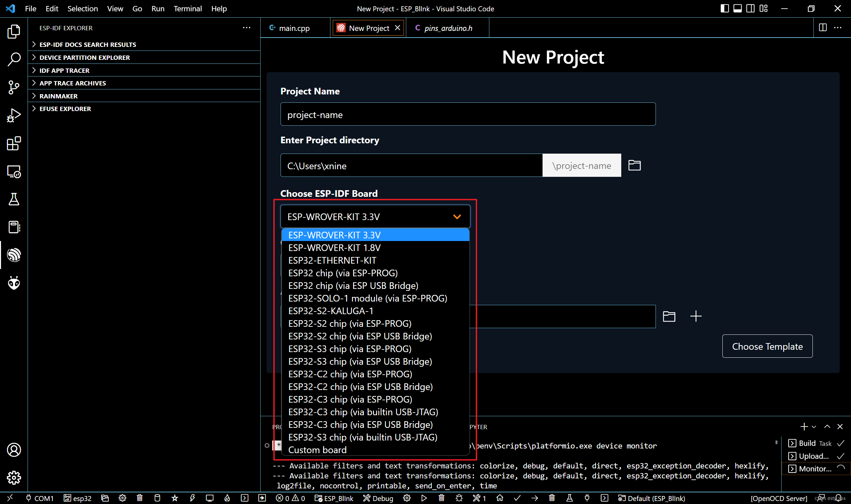
Task: Open the Terminal menu
Action: (187, 9)
